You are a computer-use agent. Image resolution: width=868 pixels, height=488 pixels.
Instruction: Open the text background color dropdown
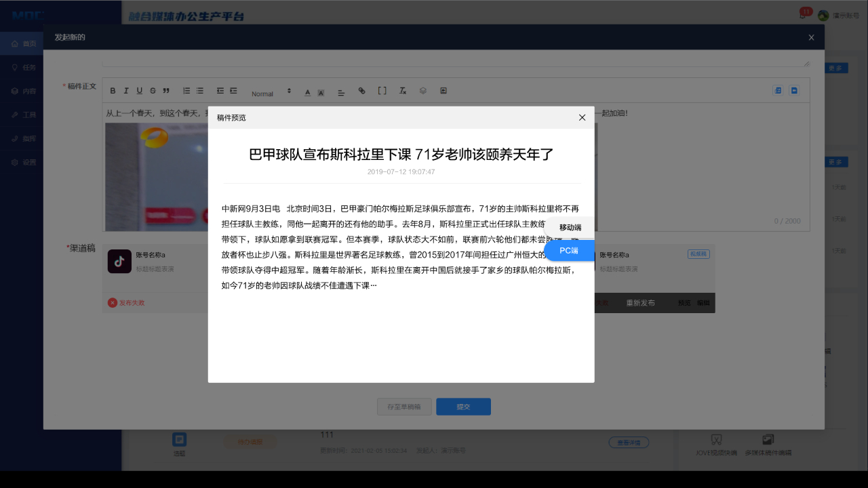321,91
